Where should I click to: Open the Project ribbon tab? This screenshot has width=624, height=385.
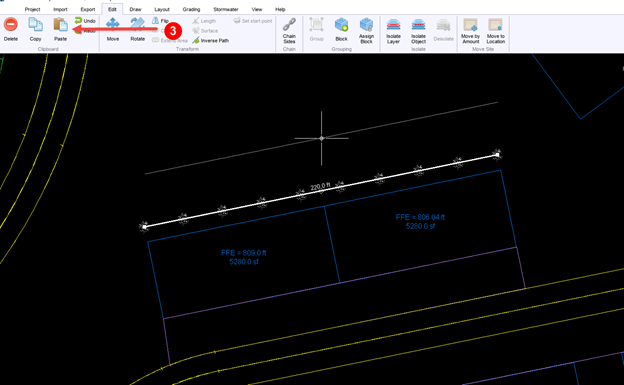(32, 9)
